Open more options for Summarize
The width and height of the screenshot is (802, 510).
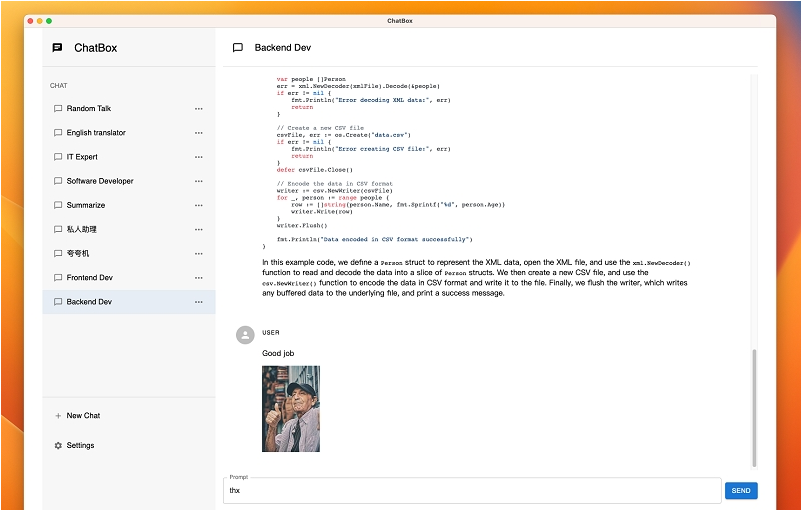pos(198,205)
